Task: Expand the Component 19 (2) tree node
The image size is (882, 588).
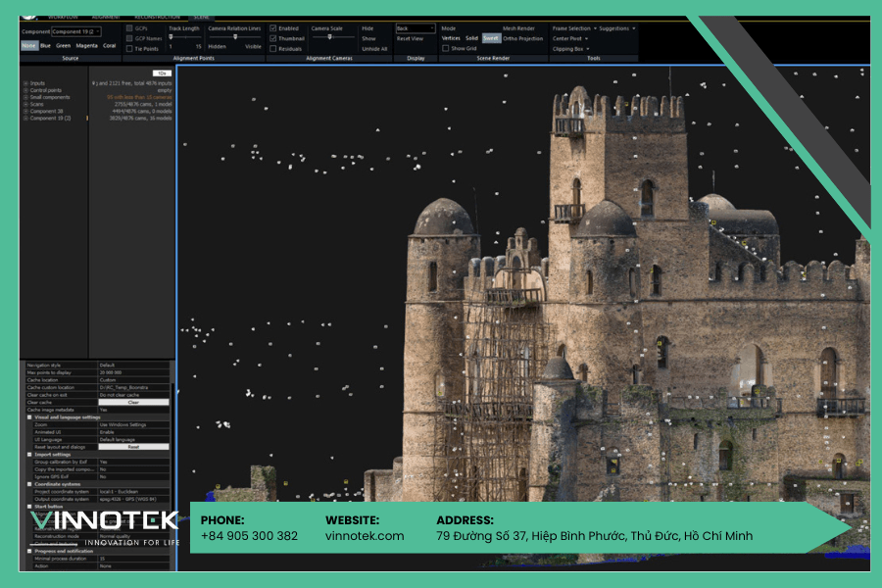Action: (25, 119)
